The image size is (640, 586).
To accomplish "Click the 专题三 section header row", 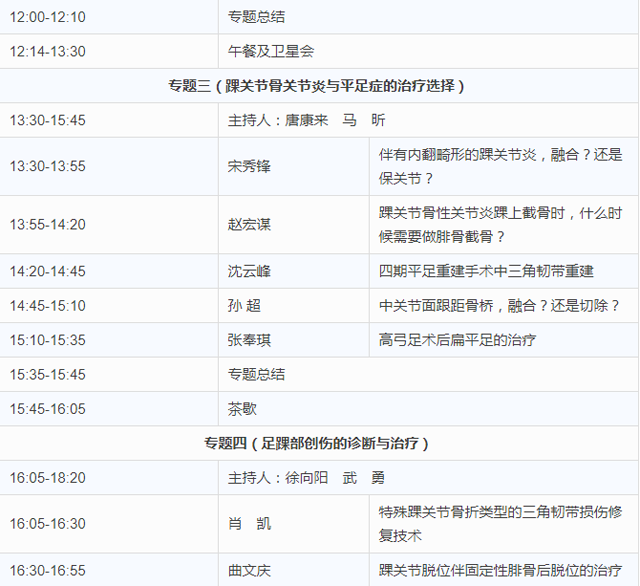I will pyautogui.click(x=316, y=86).
